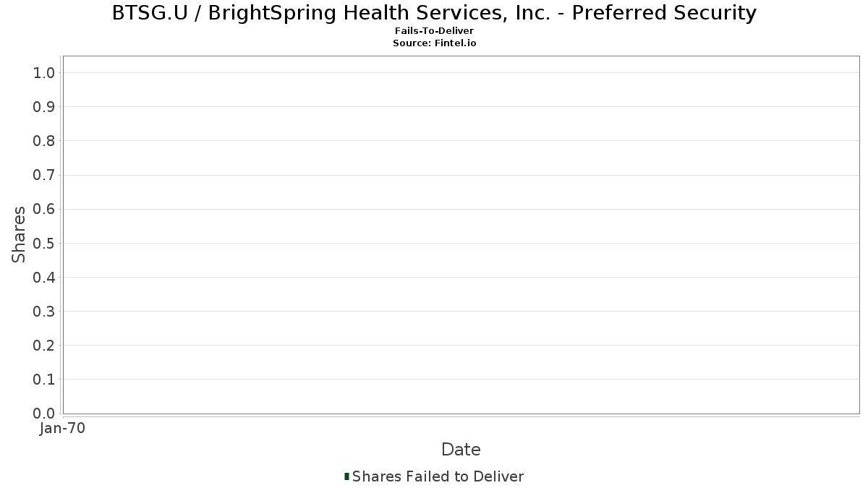Click the Shares Failed to Deliver legend label
Screen dimensions: 868x488
pyautogui.click(x=438, y=476)
